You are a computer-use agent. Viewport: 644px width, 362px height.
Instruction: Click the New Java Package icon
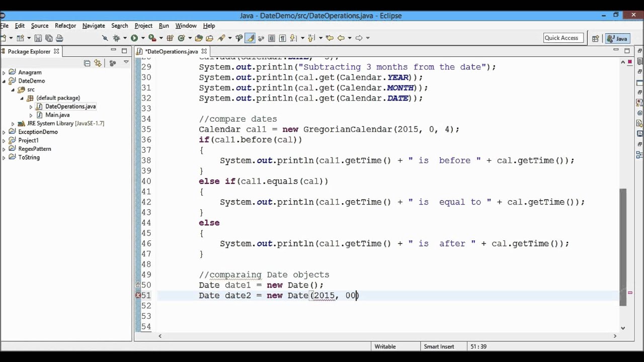[170, 38]
